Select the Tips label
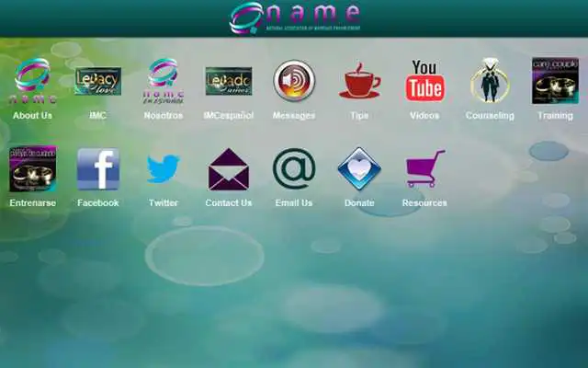Image resolution: width=588 pixels, height=368 pixels. tap(359, 116)
